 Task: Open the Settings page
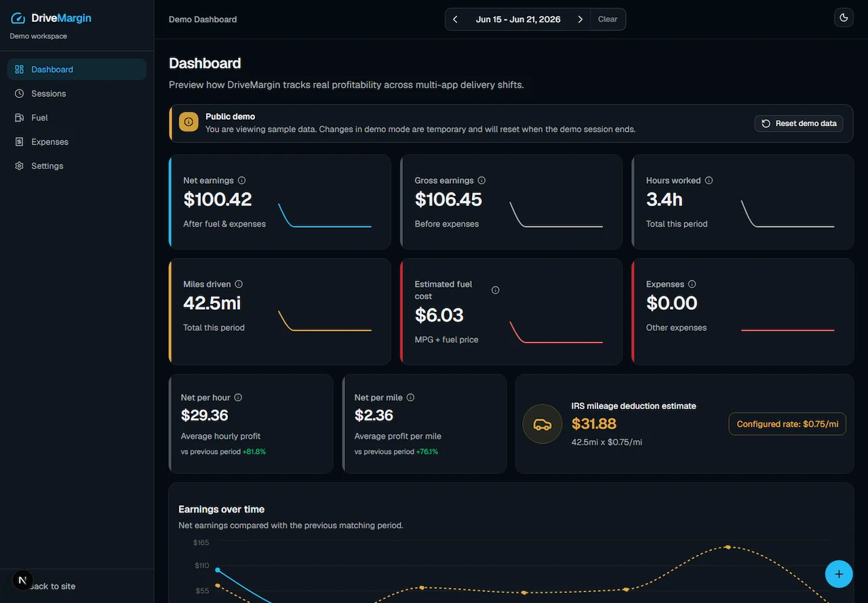pos(77,166)
